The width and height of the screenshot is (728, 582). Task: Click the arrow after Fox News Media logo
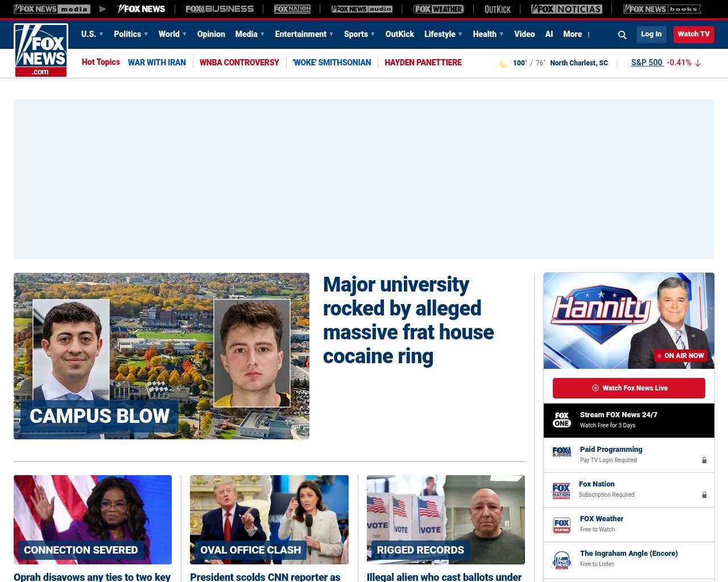pos(102,9)
